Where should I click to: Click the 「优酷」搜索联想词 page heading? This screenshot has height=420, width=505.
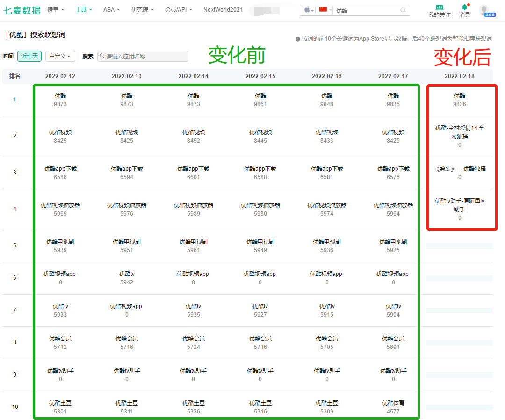point(36,35)
